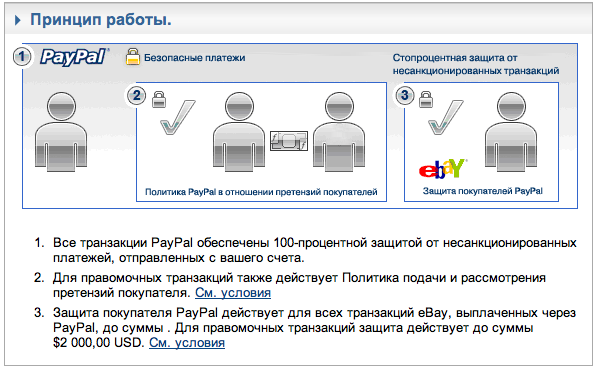Click Политика PayPal в отношении претензий покупателей caption
Image resolution: width=597 pixels, height=370 pixels.
[261, 192]
